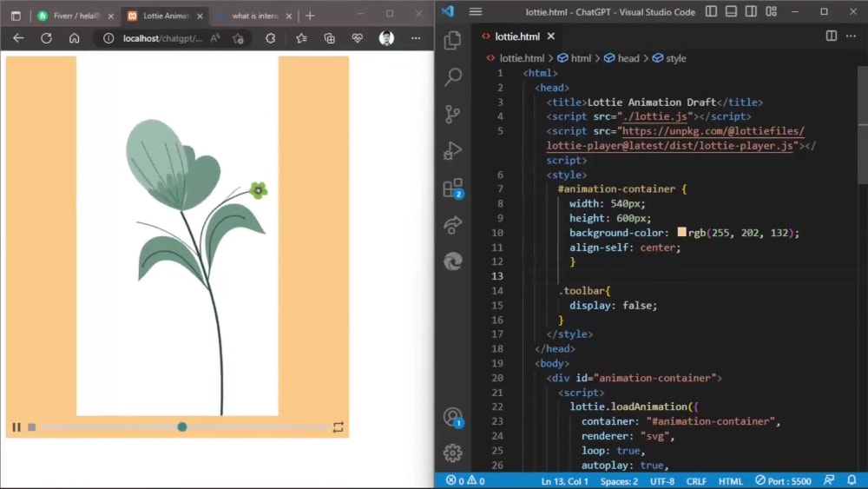Open the Edge tools activity bar icon
This screenshot has height=489, width=868.
(452, 261)
